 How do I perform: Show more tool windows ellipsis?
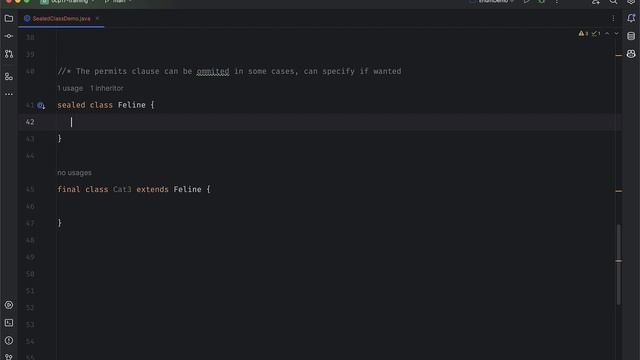pyautogui.click(x=9, y=94)
